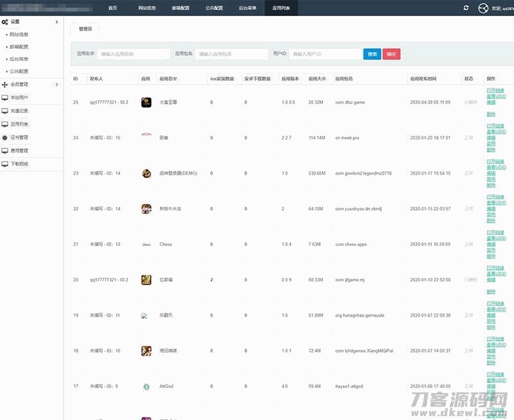The height and width of the screenshot is (420, 514).
Task: Open 邮箱配置 in the sidebar tree
Action: coord(19,47)
